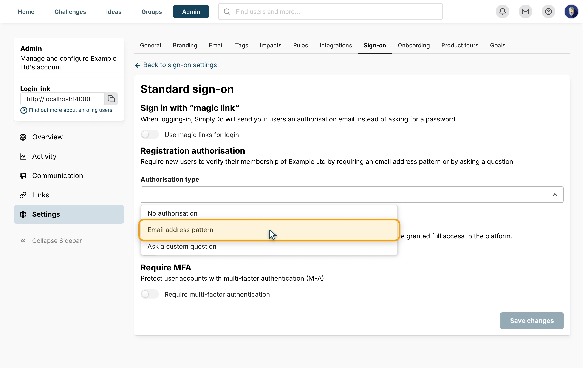This screenshot has height=368, width=588.
Task: Click the Links chain icon
Action: pyautogui.click(x=23, y=195)
